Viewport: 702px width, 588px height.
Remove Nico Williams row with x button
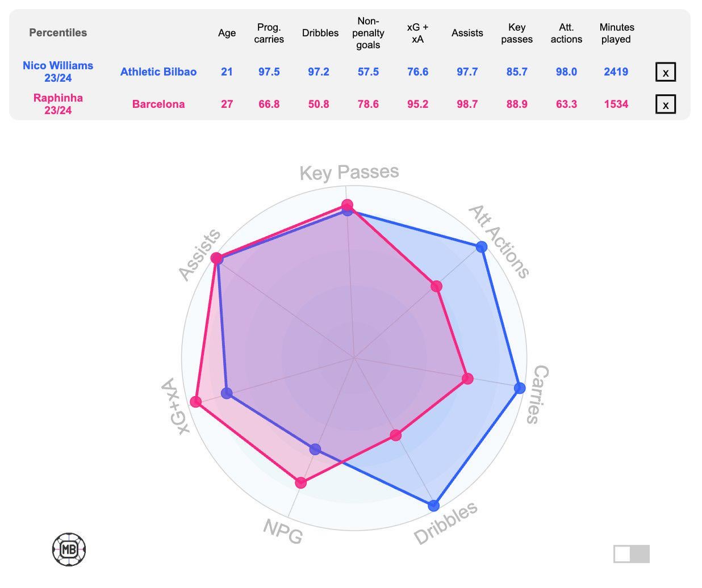(x=665, y=72)
